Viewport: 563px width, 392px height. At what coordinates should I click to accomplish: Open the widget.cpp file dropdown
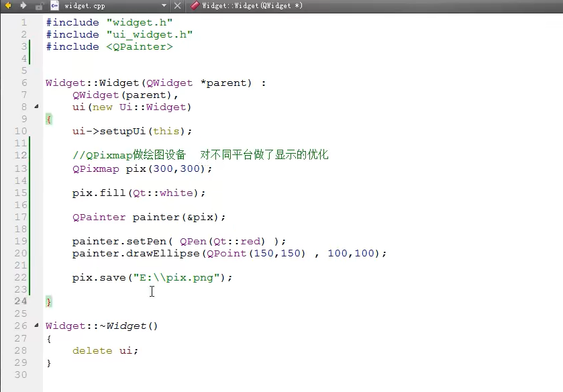pyautogui.click(x=164, y=5)
